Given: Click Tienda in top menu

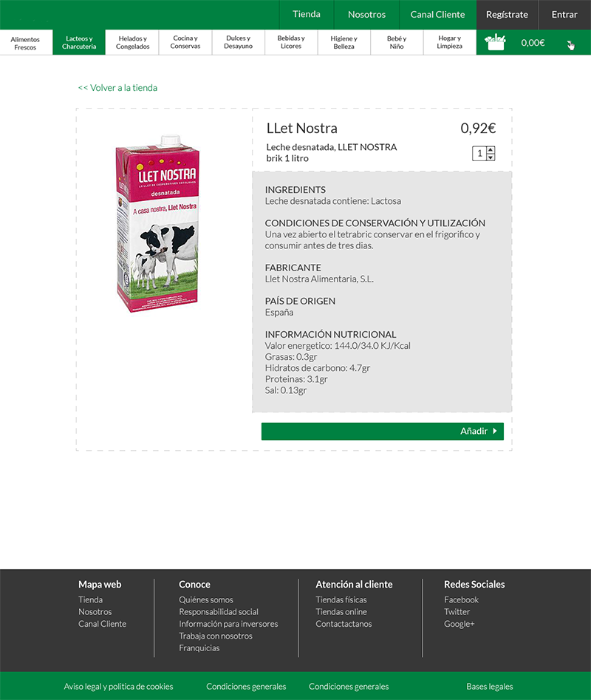Looking at the screenshot, I should tap(307, 14).
